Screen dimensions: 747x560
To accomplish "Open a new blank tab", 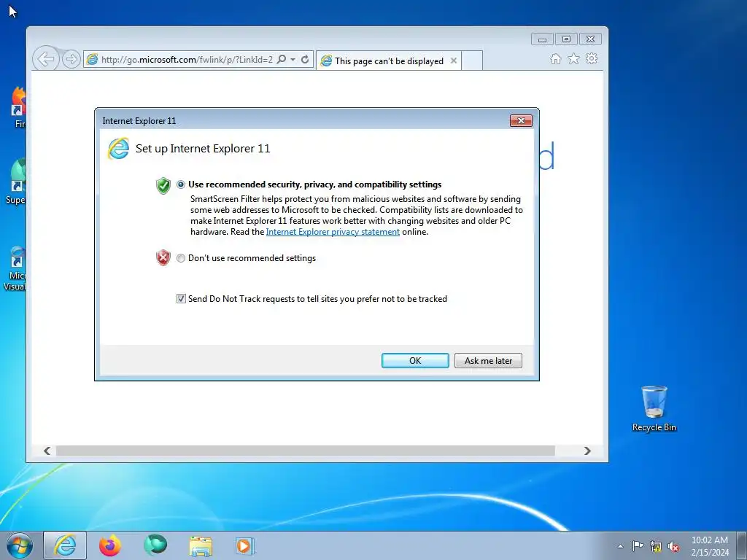I will (472, 61).
